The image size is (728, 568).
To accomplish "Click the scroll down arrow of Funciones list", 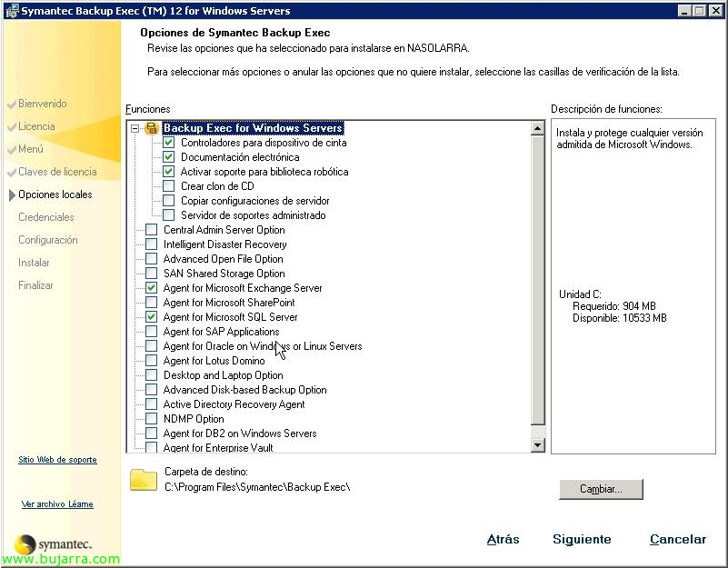I will tap(538, 445).
